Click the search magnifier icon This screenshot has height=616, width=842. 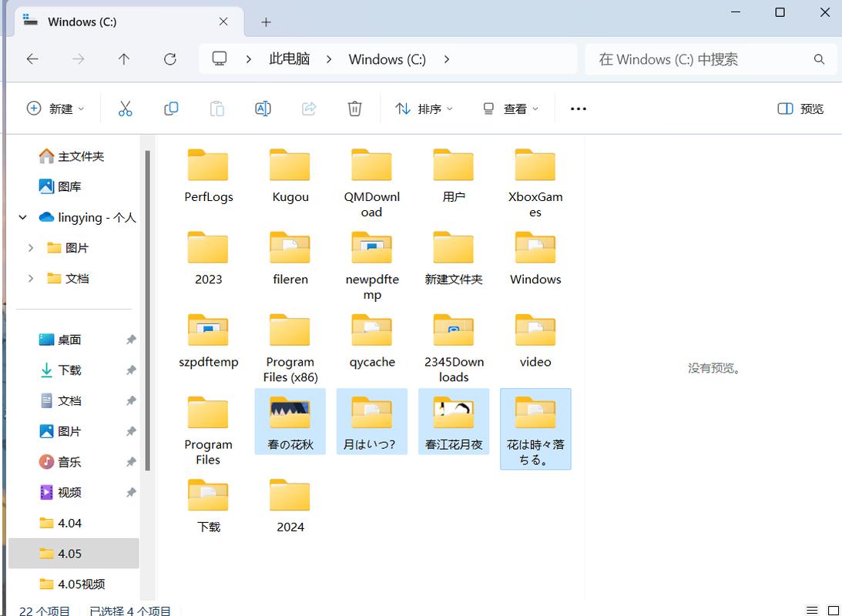[819, 59]
